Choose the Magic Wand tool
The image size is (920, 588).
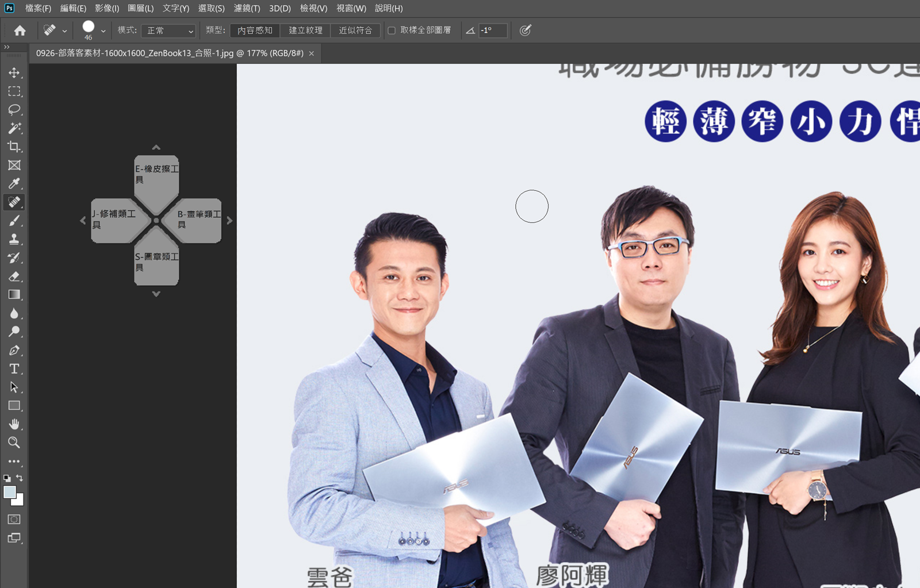point(14,128)
